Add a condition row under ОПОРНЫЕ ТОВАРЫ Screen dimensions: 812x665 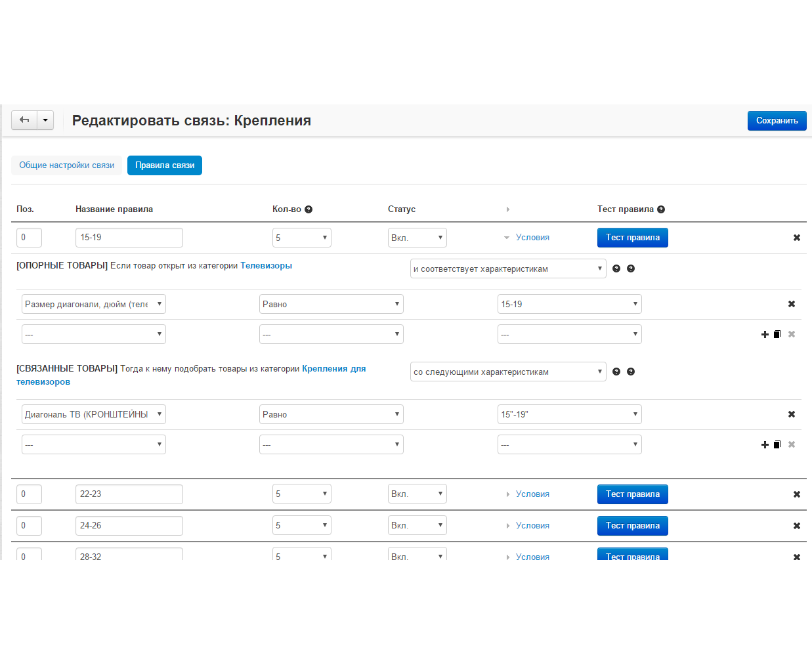765,334
